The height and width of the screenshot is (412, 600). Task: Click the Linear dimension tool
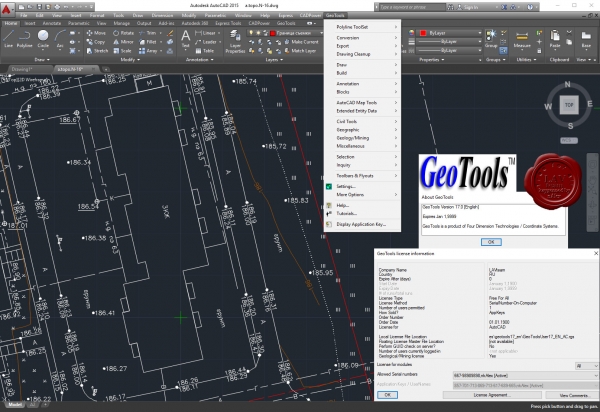click(x=205, y=33)
